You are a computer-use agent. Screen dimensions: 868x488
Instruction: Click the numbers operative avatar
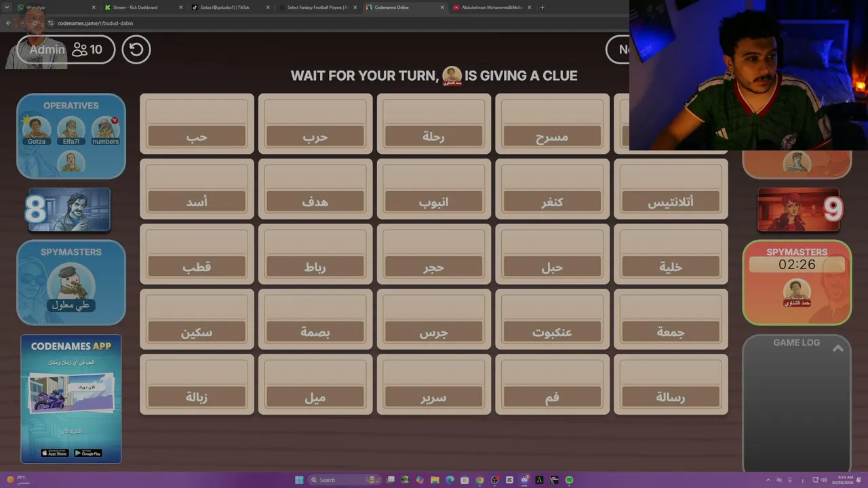click(105, 128)
